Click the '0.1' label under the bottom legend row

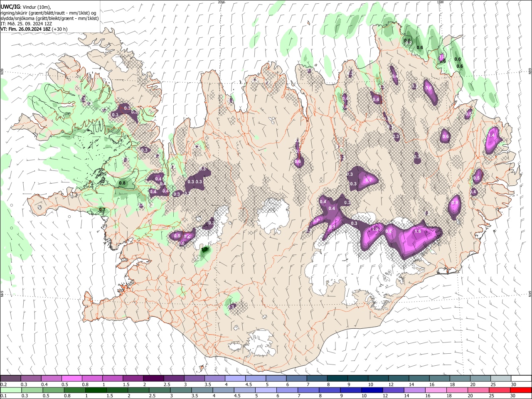click(3, 396)
